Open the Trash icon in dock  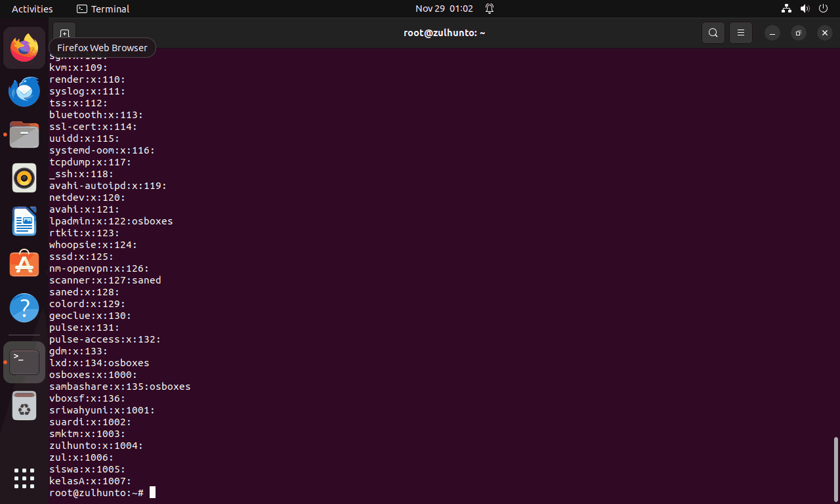(x=24, y=407)
